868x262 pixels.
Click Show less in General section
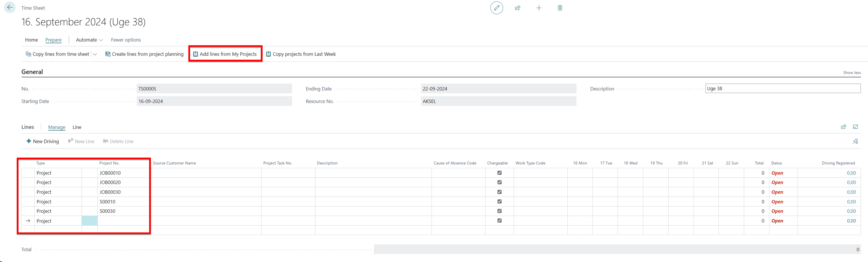(851, 73)
